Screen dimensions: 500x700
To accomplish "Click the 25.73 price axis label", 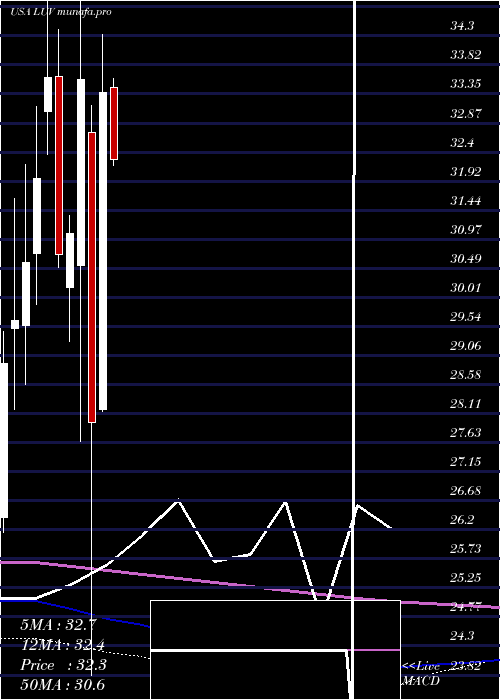I will pyautogui.click(x=466, y=549).
